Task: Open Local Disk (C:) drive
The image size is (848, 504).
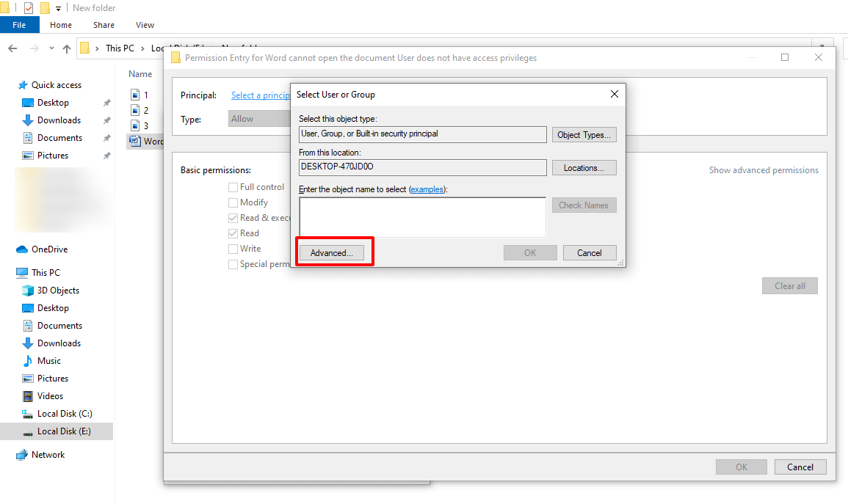Action: point(65,414)
